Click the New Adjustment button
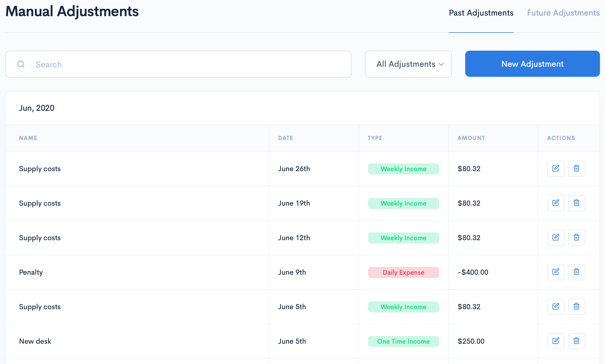 click(x=532, y=64)
